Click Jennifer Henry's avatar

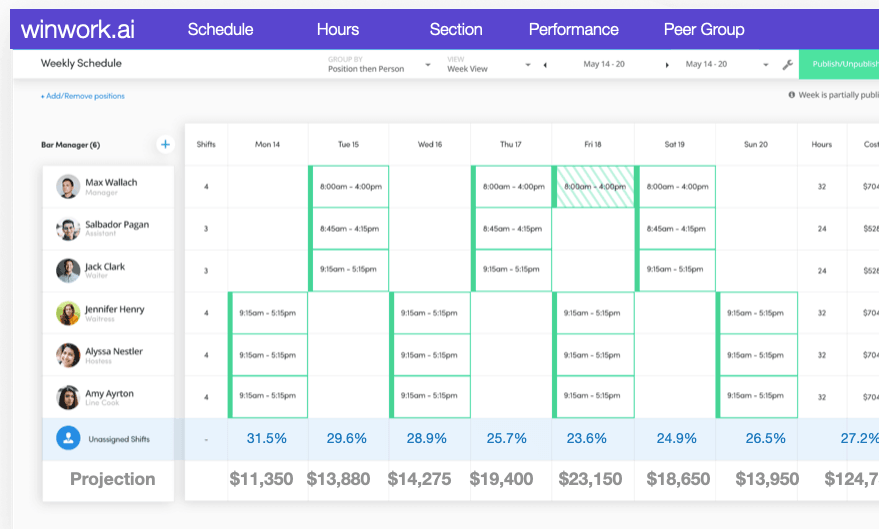click(x=68, y=313)
